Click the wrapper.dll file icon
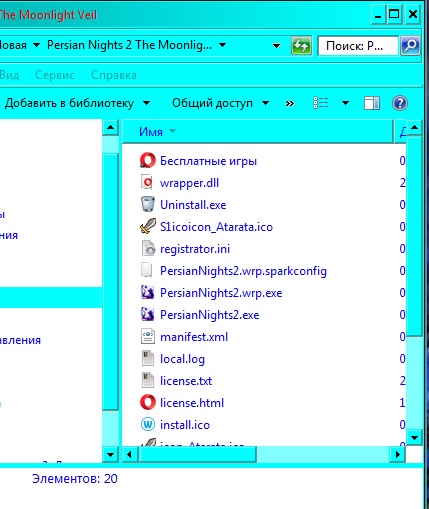Screen dimensions: 429x509 click(148, 182)
